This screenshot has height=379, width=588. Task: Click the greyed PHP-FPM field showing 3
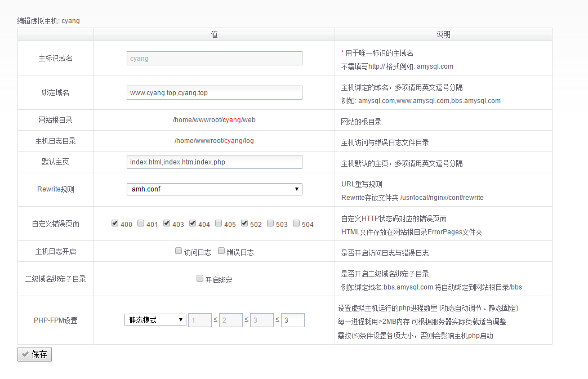262,320
